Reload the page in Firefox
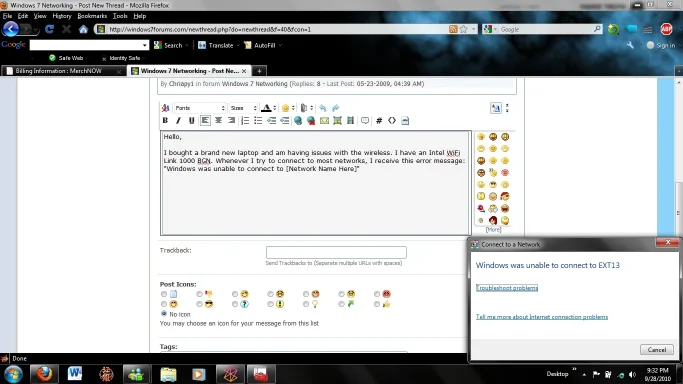683x384 pixels. 49,29
